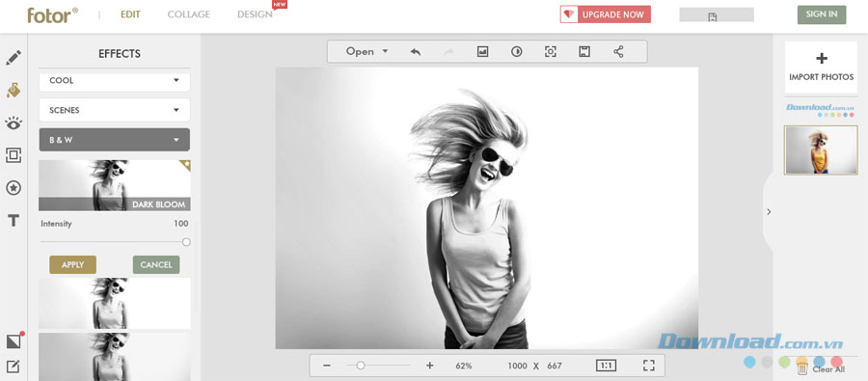The width and height of the screenshot is (868, 381).
Task: Adjust the Intensity slider handle
Action: (x=186, y=242)
